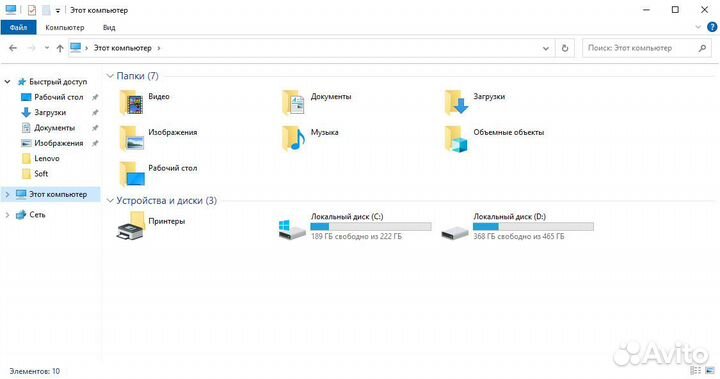This screenshot has width=720, height=379.
Task: Click the computer system icon in title bar
Action: (x=11, y=10)
